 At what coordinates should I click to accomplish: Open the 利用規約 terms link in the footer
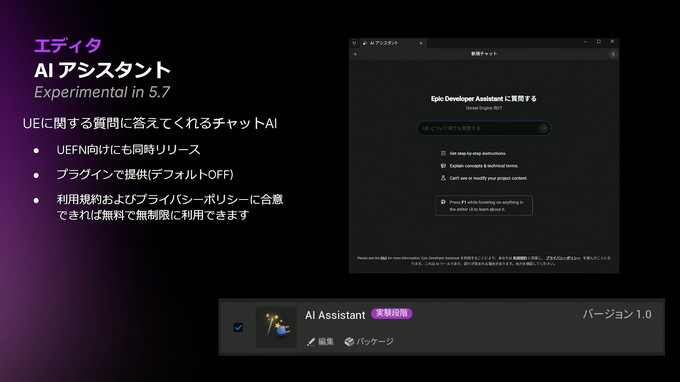[520, 258]
